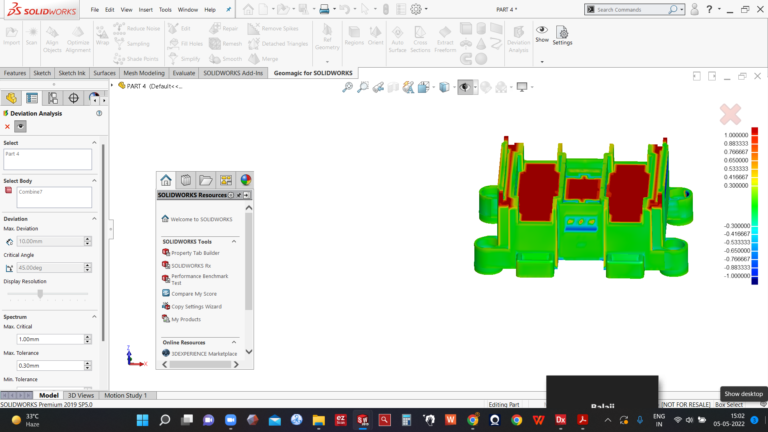Viewport: 768px width, 432px height.
Task: Click the Max. Critical 1.00mm field
Action: pyautogui.click(x=50, y=339)
